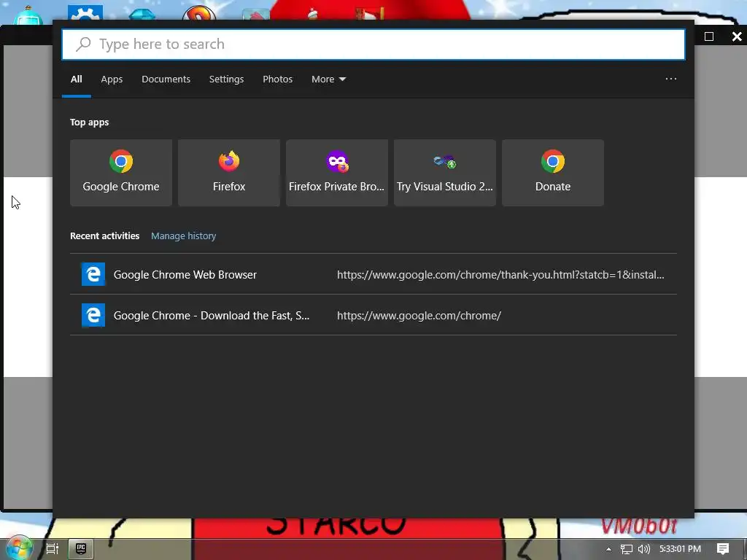Focus the Type here to search field
747x560 pixels.
(x=373, y=44)
